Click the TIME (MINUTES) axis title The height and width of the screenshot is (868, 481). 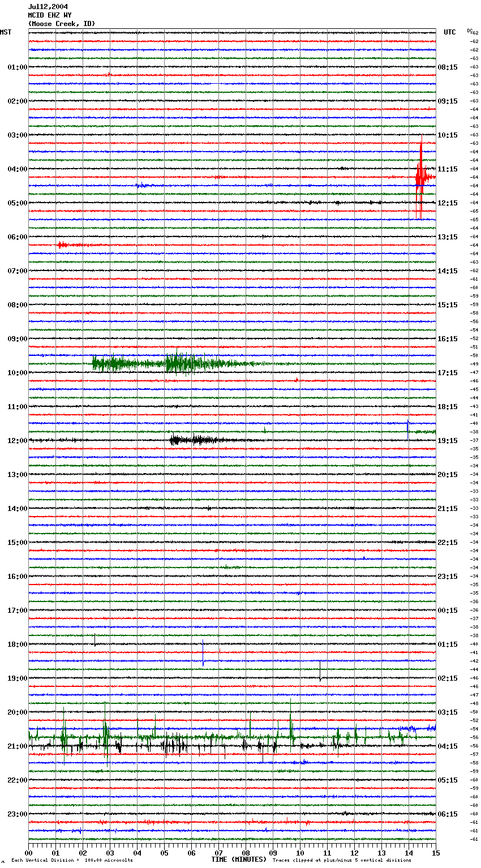(x=239, y=860)
